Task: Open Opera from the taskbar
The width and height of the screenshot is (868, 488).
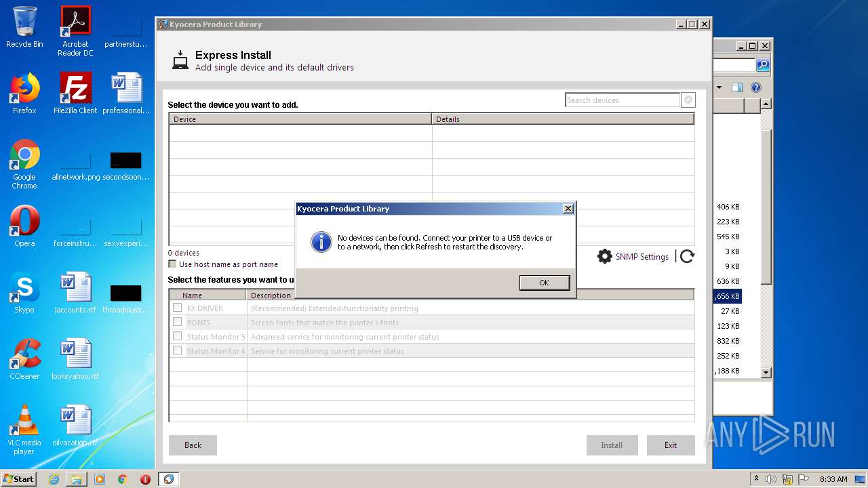Action: point(145,479)
